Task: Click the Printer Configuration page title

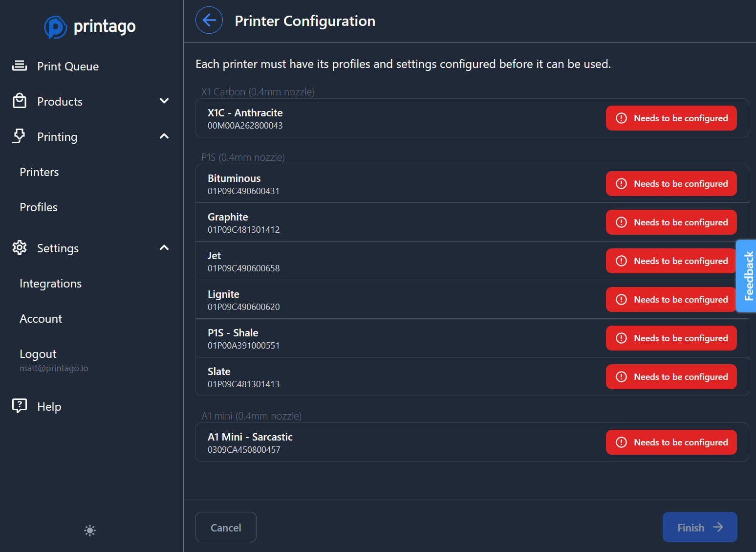Action: pyautogui.click(x=305, y=21)
